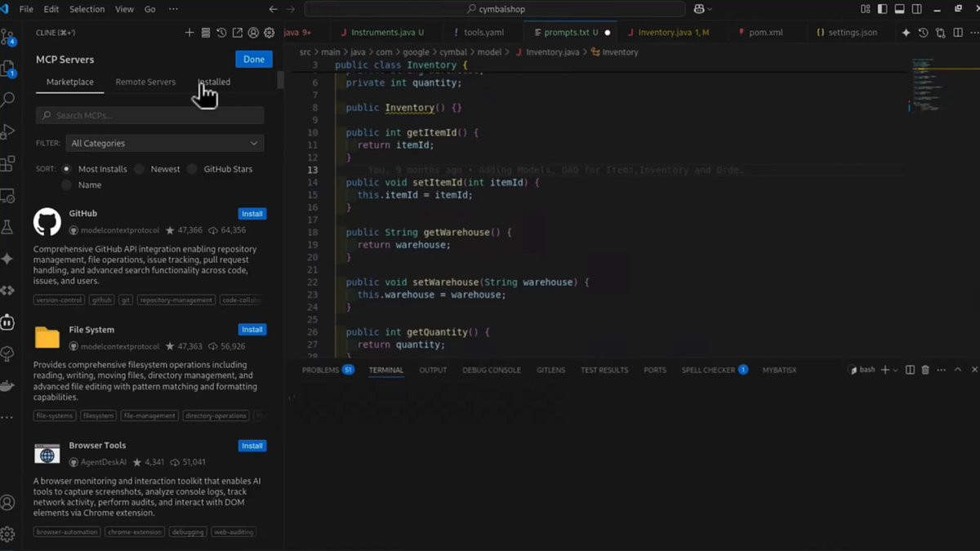This screenshot has height=551, width=980.
Task: Maximize panel with chevron up icon
Action: (956, 370)
